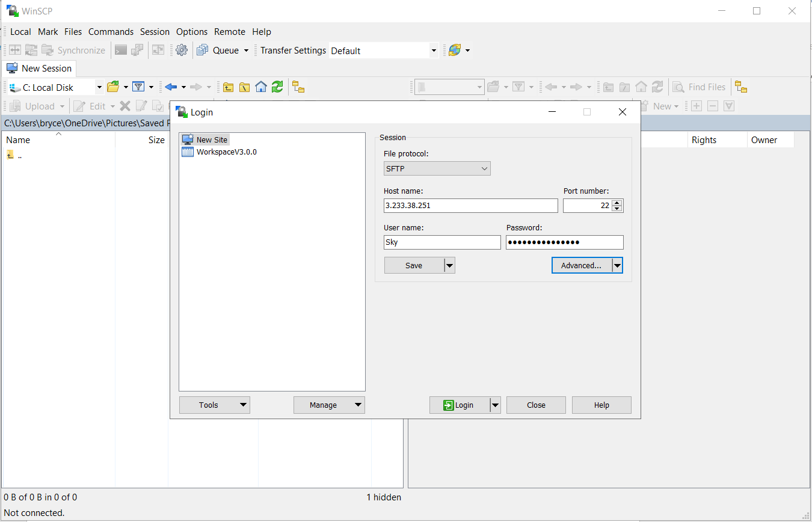Click the Upload toolbar button
The image size is (812, 522).
pos(32,106)
